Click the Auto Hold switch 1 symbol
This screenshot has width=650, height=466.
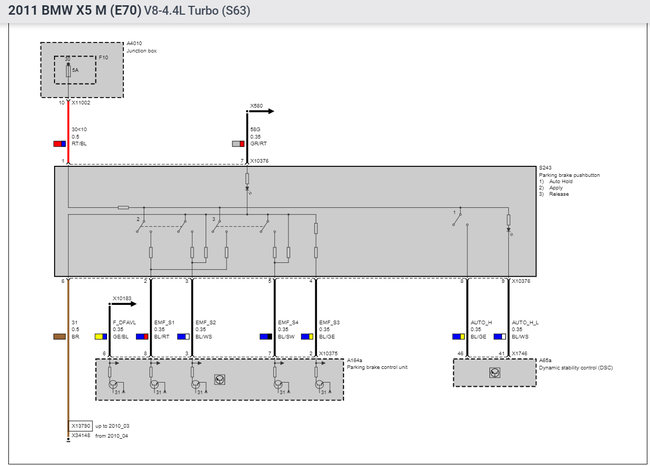(457, 217)
